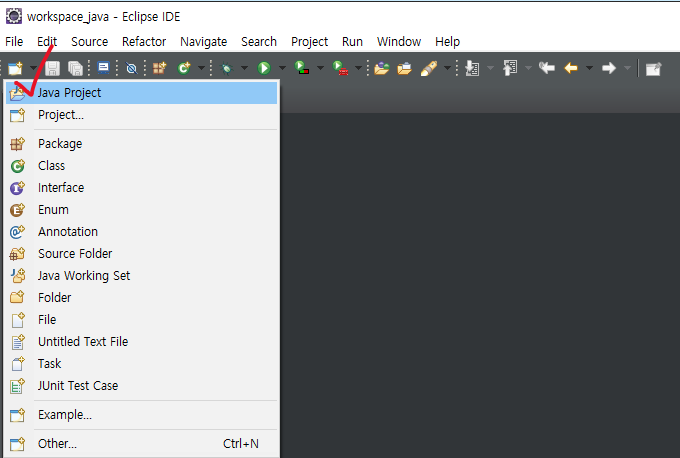The width and height of the screenshot is (680, 458).
Task: Click the Open Type toolbar icon
Action: [382, 68]
